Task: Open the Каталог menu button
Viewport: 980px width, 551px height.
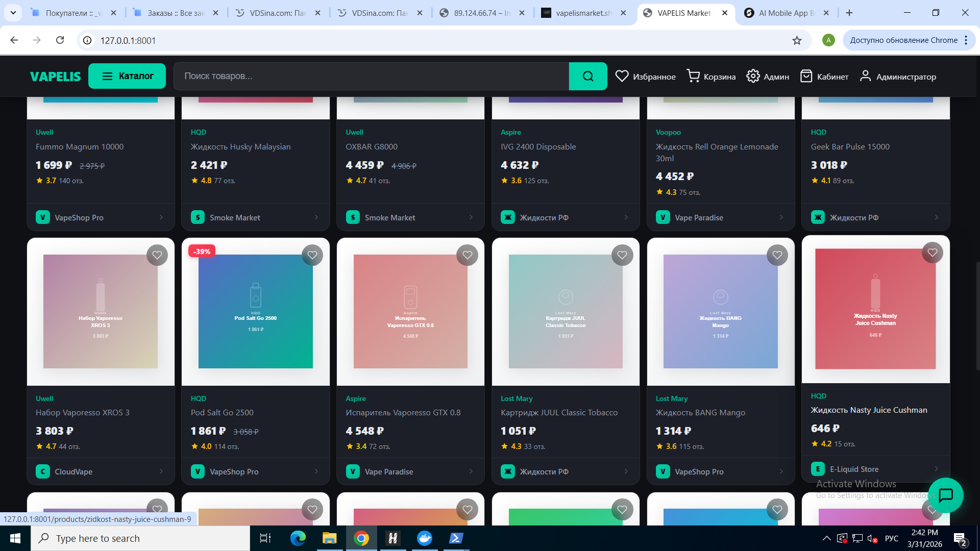Action: (127, 76)
